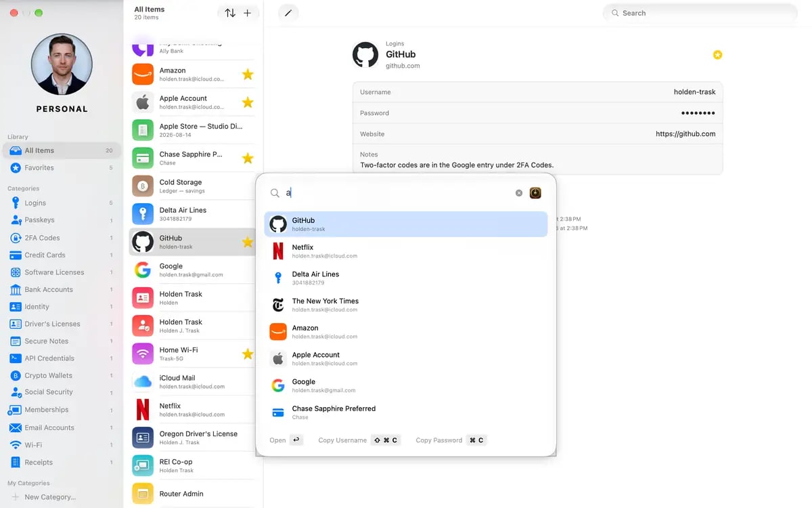Select Apple Store Studio Display receipt item
The height and width of the screenshot is (508, 812).
pos(194,130)
